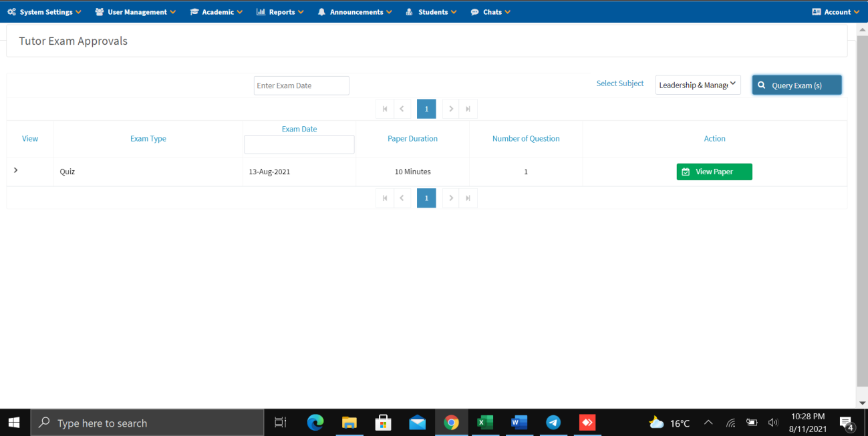Click previous-page arrow in bottom paginator
Image resolution: width=868 pixels, height=436 pixels.
coord(402,198)
